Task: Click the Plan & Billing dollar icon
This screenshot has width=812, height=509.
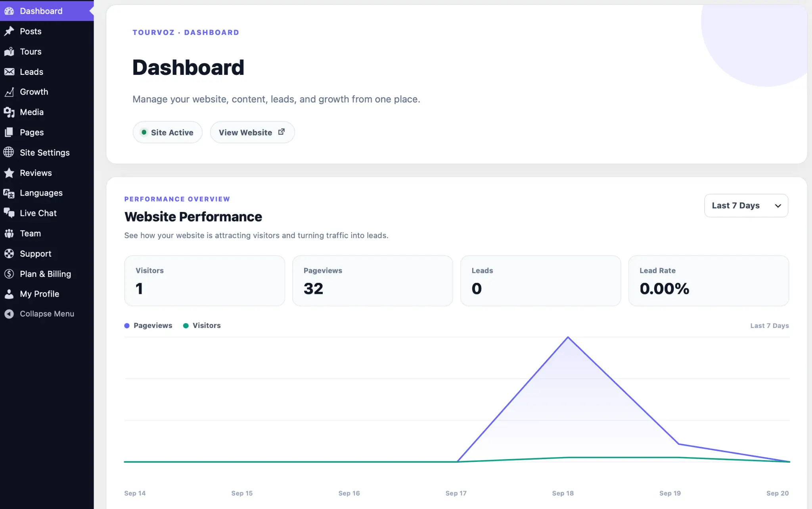Action: pyautogui.click(x=9, y=274)
